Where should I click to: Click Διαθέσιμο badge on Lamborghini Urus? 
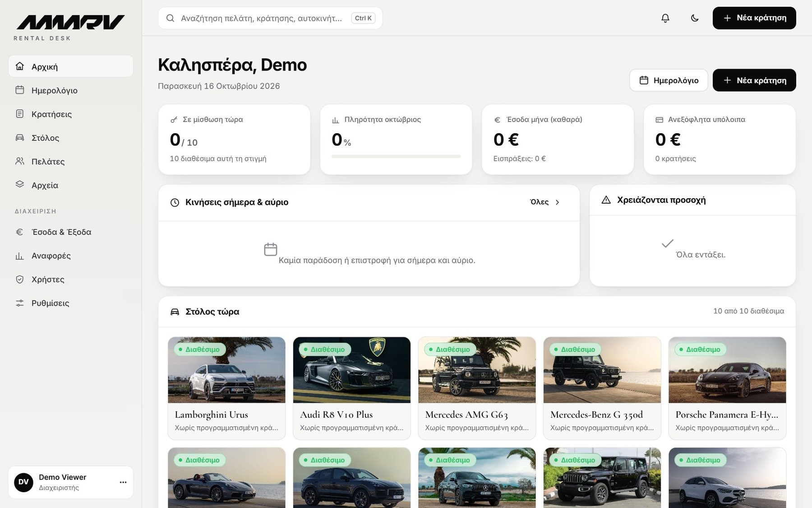[199, 350]
